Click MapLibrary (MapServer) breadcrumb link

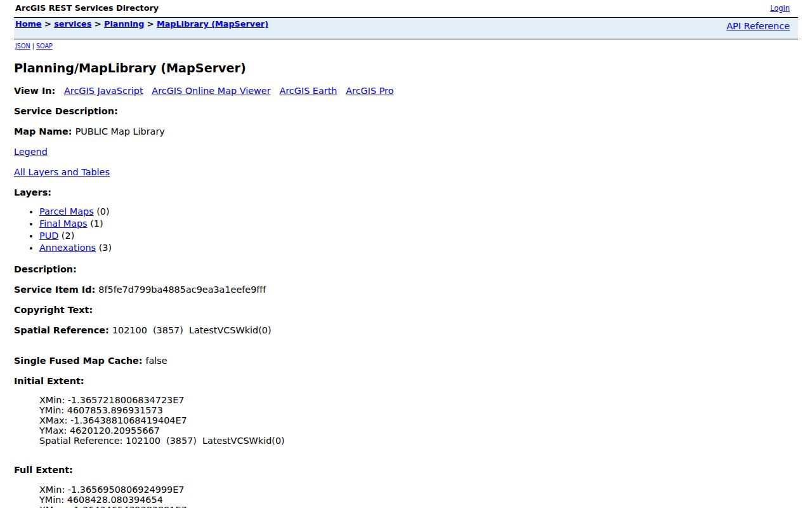(x=213, y=24)
